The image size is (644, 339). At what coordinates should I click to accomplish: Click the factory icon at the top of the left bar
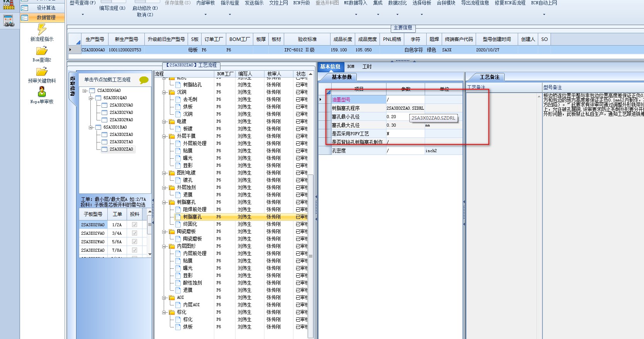pos(8,4)
